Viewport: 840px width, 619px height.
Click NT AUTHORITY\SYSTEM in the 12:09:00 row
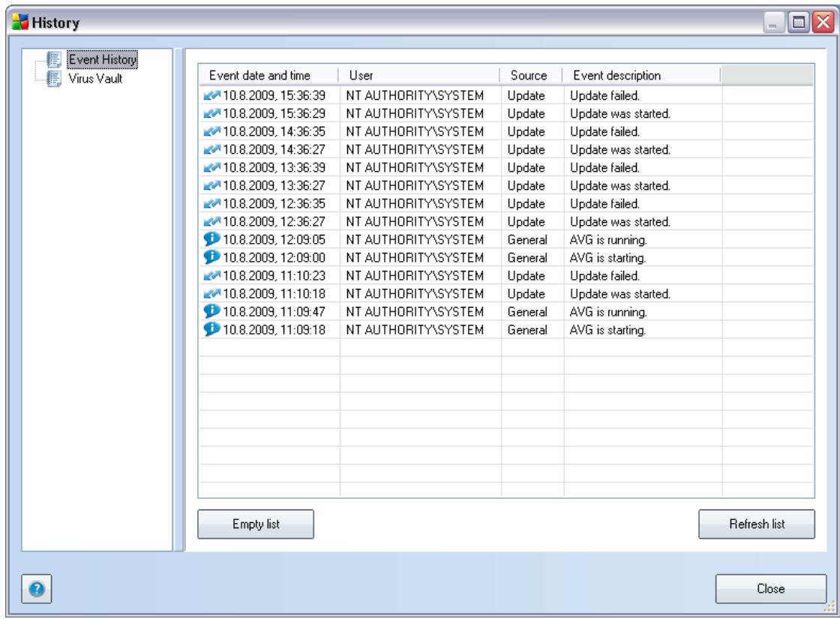coord(415,258)
